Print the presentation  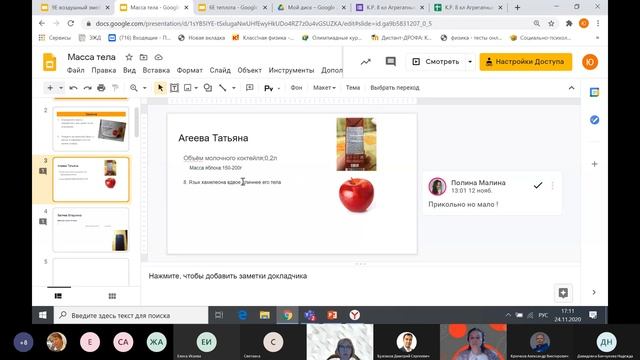click(x=101, y=88)
